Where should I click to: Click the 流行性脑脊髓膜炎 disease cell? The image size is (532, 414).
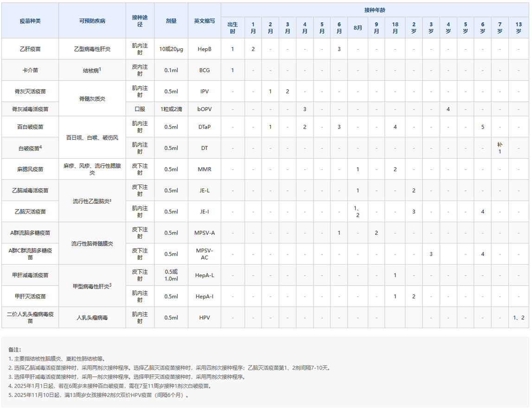point(92,244)
